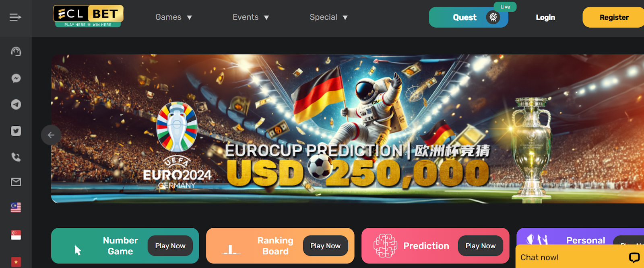Click the customer support headset icon
644x268 pixels.
pos(16,51)
